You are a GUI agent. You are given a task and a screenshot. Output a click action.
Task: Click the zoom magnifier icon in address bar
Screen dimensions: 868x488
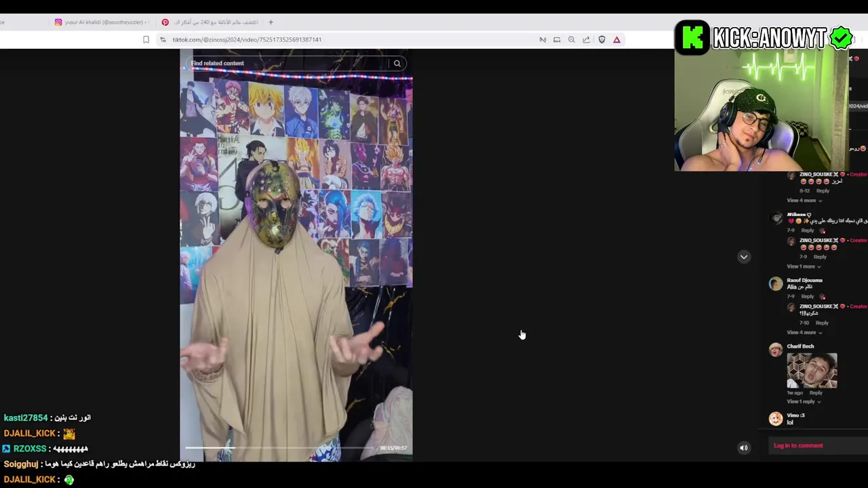pos(572,39)
